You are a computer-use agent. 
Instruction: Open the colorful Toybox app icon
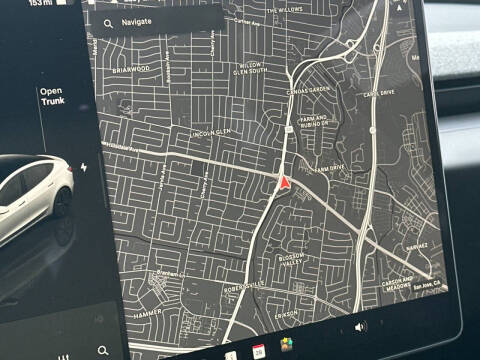287,344
